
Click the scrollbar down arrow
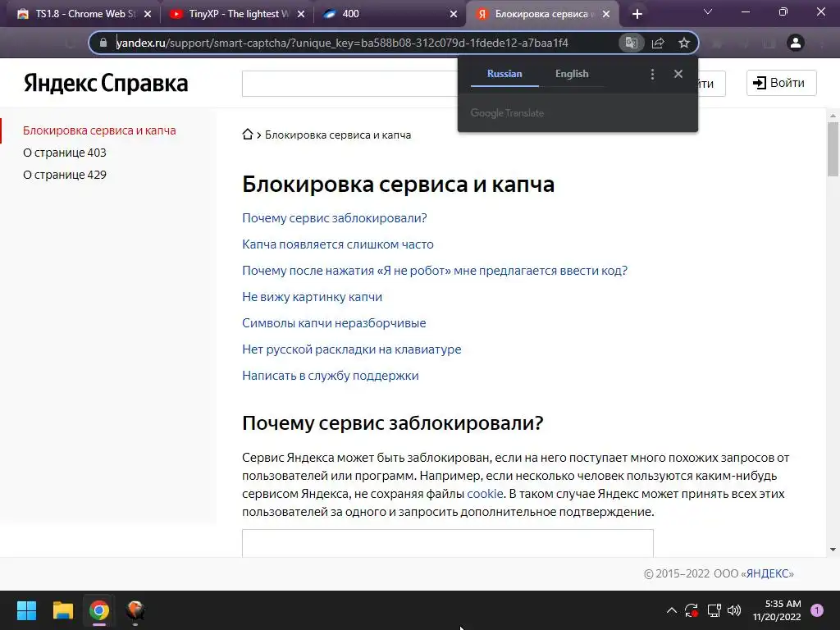[833, 549]
